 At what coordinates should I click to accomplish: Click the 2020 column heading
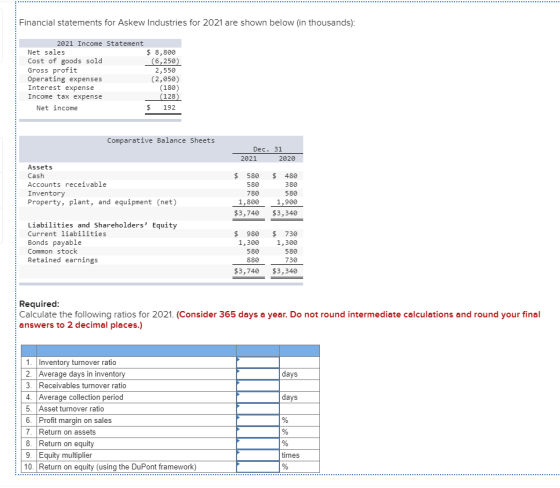click(x=287, y=158)
